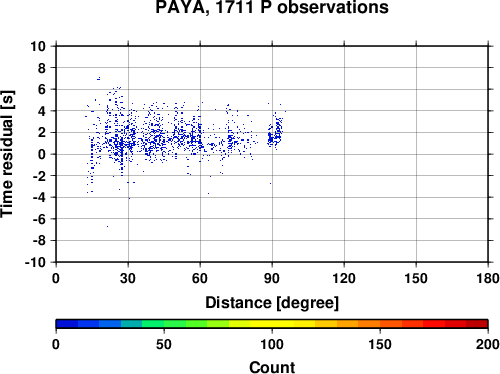Click the colorbar tick label '200'

(x=488, y=344)
